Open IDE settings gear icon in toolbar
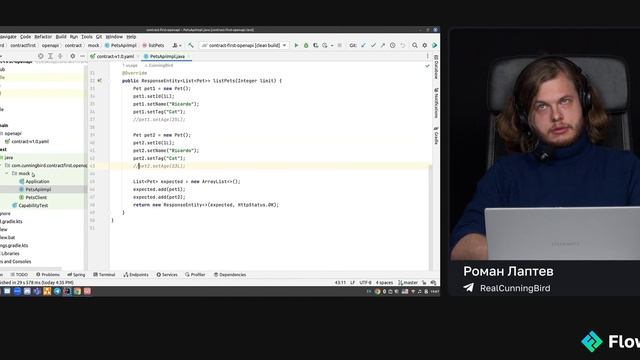This screenshot has width=640, height=360. coord(424,45)
